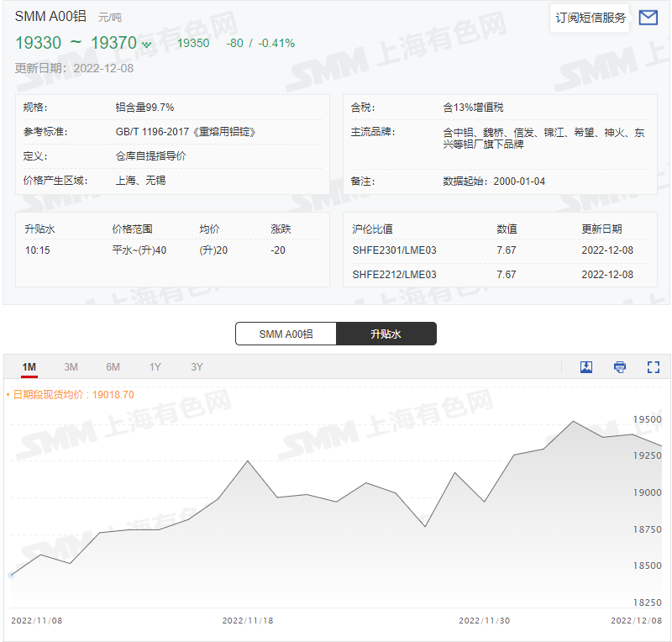672x642 pixels.
Task: Click the blue arrow icon at chart's left edge
Action: click(x=12, y=574)
